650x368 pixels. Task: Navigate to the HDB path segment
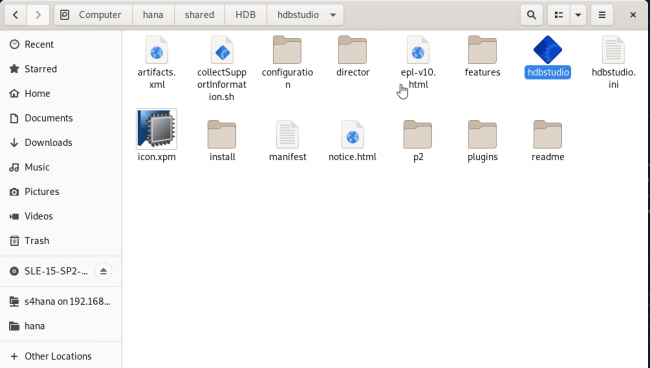(245, 15)
